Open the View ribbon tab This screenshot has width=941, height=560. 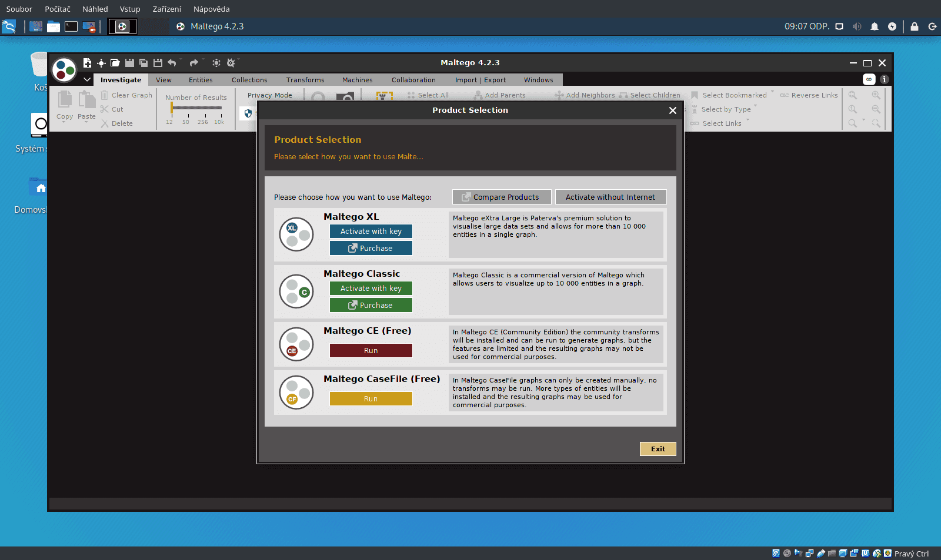tap(164, 80)
